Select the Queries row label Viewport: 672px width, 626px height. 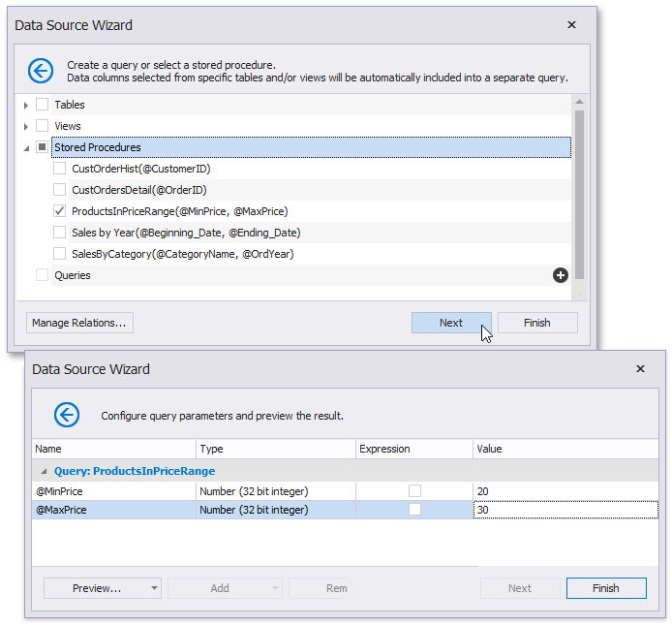73,275
